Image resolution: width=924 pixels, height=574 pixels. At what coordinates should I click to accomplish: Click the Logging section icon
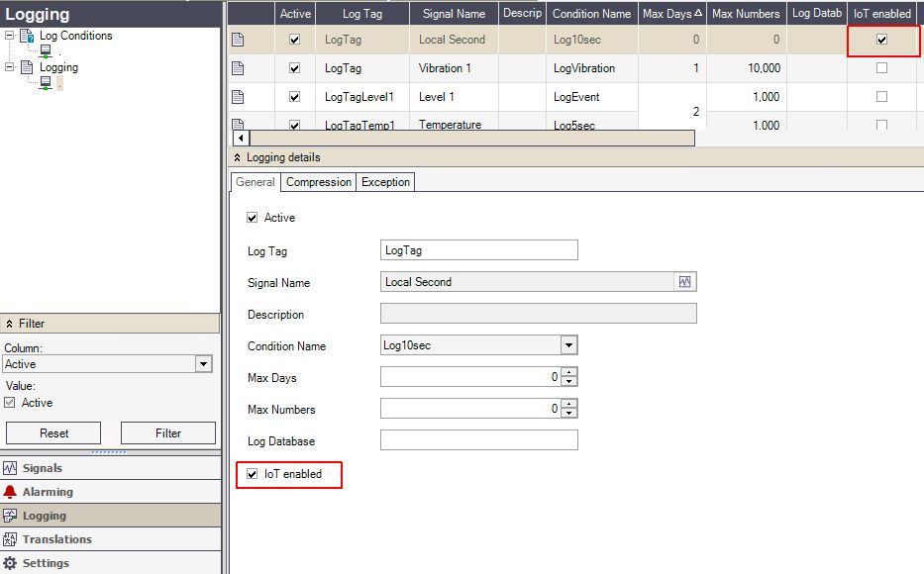point(10,516)
